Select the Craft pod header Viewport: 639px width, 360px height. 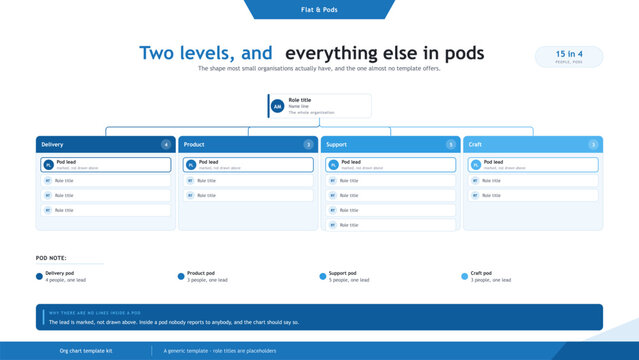coord(533,144)
